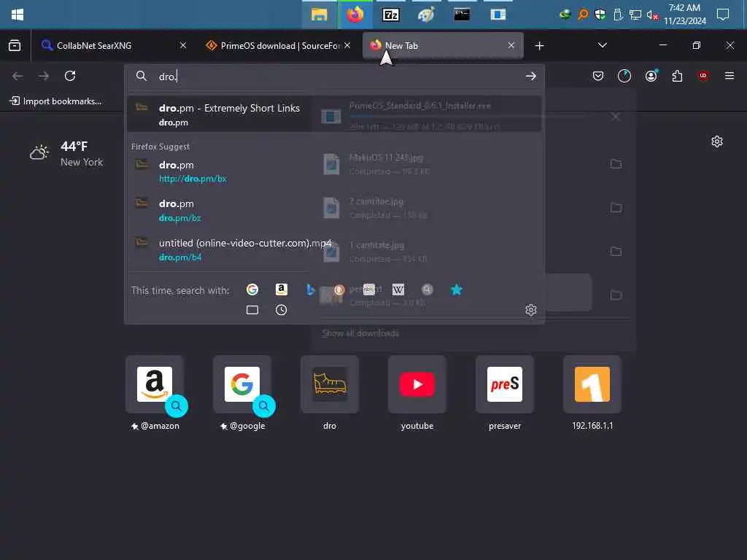Open the Extensions puzzle icon
Viewport: 747px width, 560px height.
[677, 76]
